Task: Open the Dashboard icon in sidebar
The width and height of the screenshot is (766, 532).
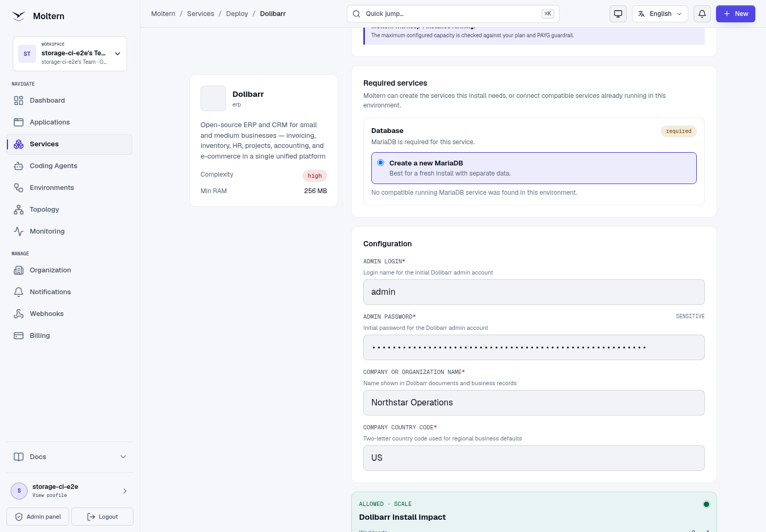Action: [19, 101]
